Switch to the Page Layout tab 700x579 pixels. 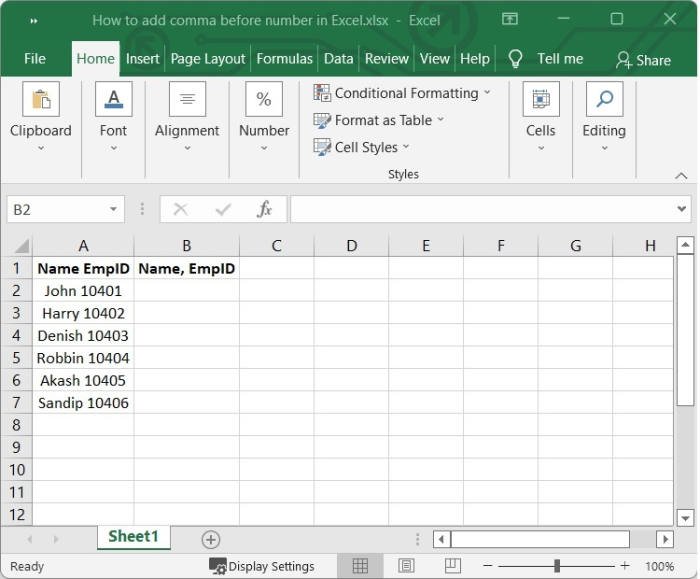pos(208,59)
